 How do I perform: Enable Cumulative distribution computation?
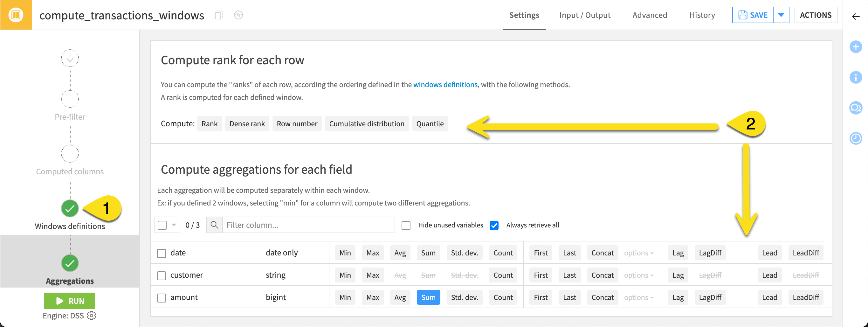(x=367, y=124)
